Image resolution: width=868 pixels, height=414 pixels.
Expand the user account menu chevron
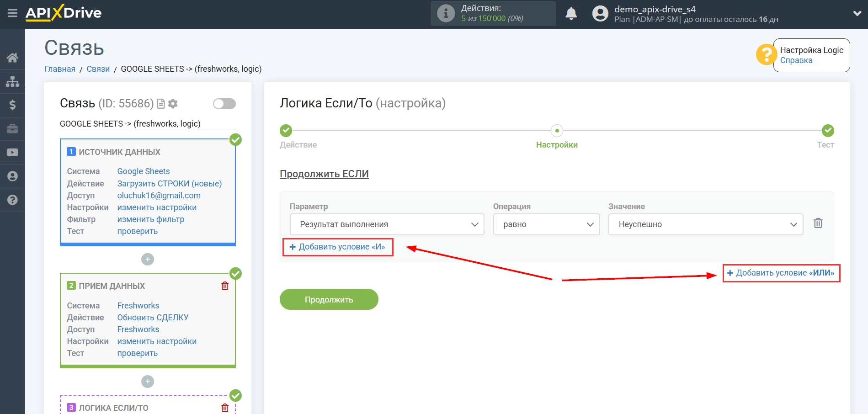point(857,14)
